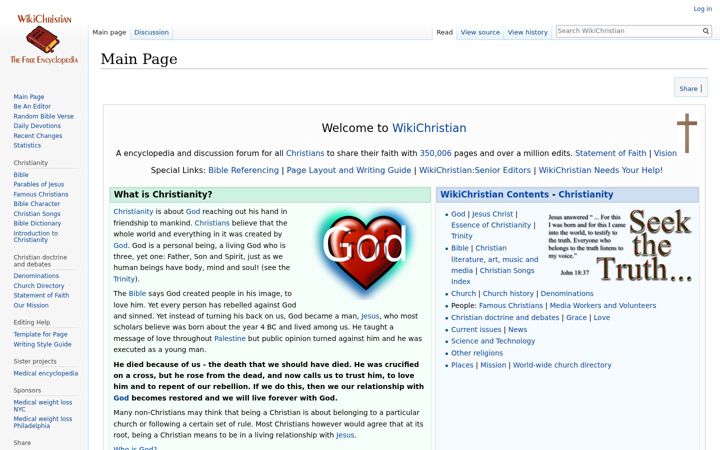The image size is (720, 450).
Task: Open WikiChristian:Senior Editors link
Action: tap(475, 170)
